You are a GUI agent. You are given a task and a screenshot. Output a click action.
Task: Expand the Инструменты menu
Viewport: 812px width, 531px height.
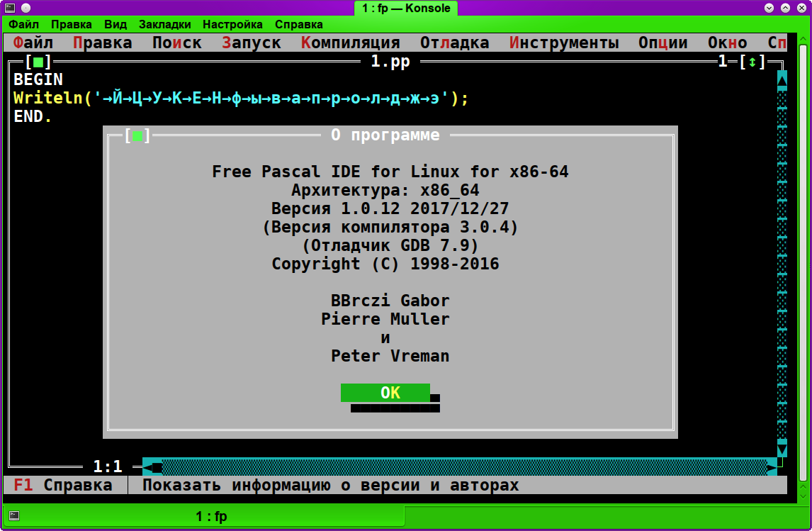coord(563,43)
